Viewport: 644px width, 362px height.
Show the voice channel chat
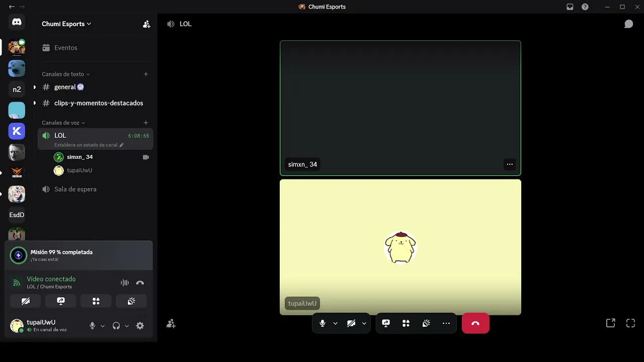click(628, 24)
